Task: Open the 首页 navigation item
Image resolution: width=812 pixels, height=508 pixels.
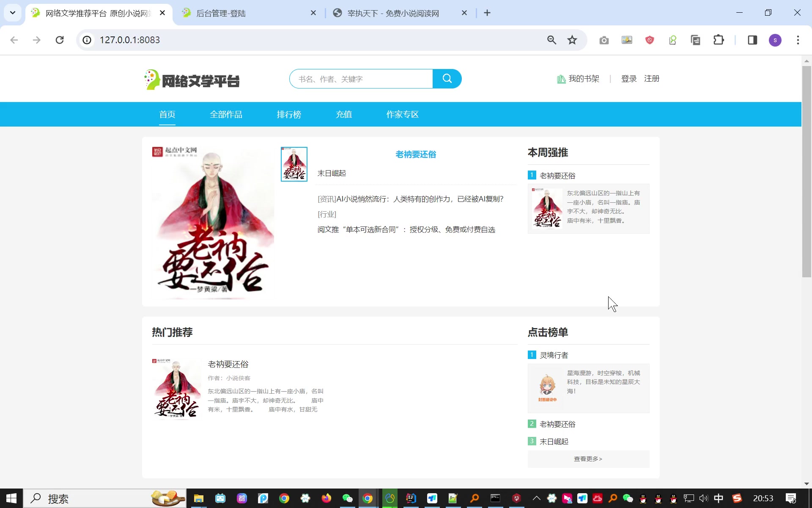Action: [x=167, y=114]
